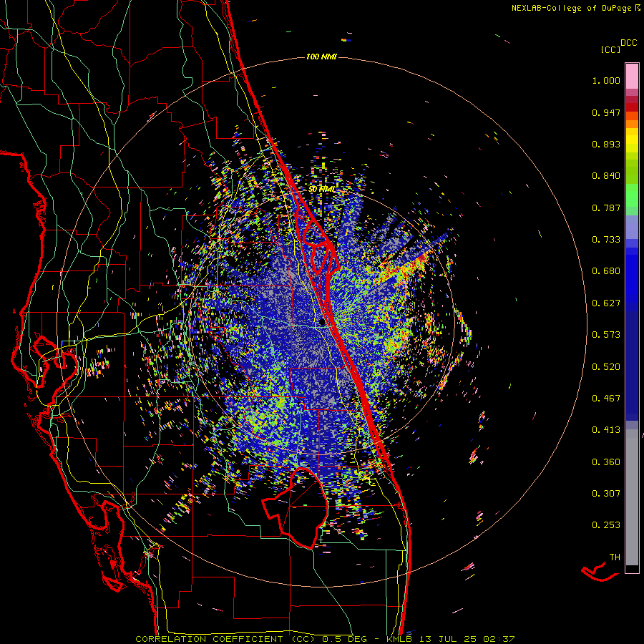Viewport: 644px width, 644px height.
Task: Select the 0.307 scale value
Action: coord(606,494)
